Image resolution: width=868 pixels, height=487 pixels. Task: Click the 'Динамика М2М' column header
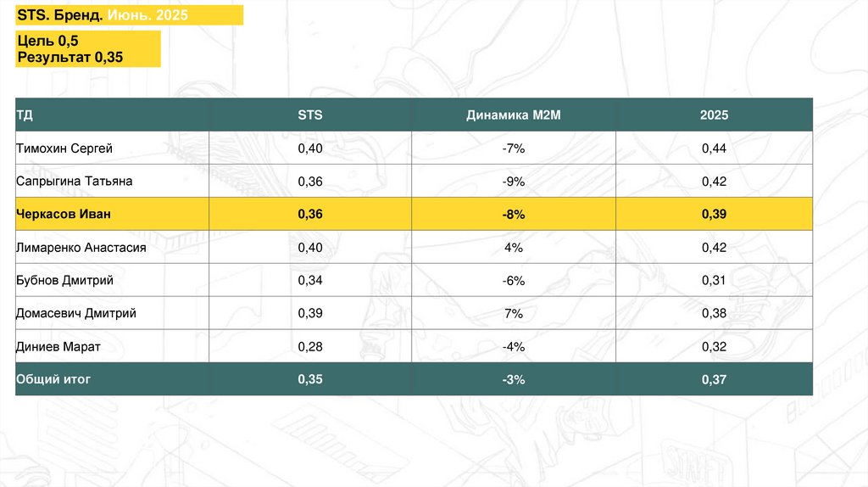513,115
